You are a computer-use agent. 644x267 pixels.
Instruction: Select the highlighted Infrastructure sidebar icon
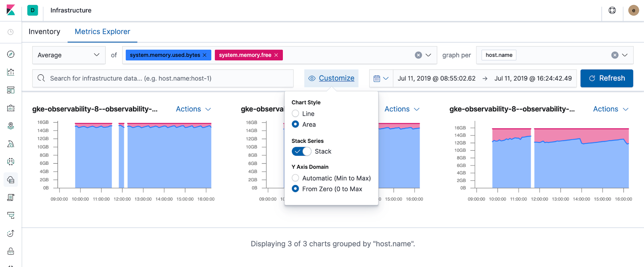coord(11,180)
